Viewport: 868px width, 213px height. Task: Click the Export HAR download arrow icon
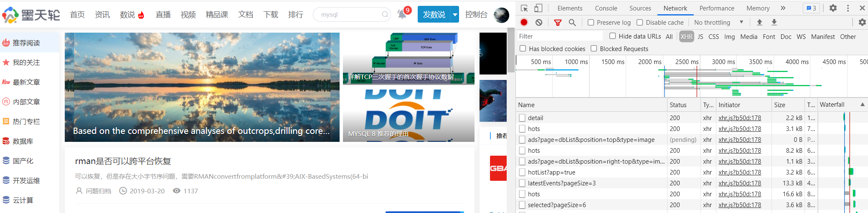coord(774,22)
